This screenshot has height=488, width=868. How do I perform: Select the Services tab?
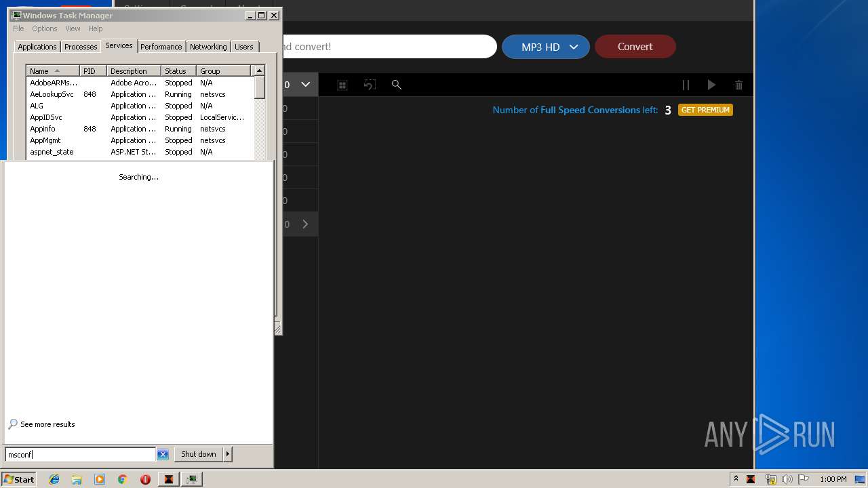coord(119,45)
